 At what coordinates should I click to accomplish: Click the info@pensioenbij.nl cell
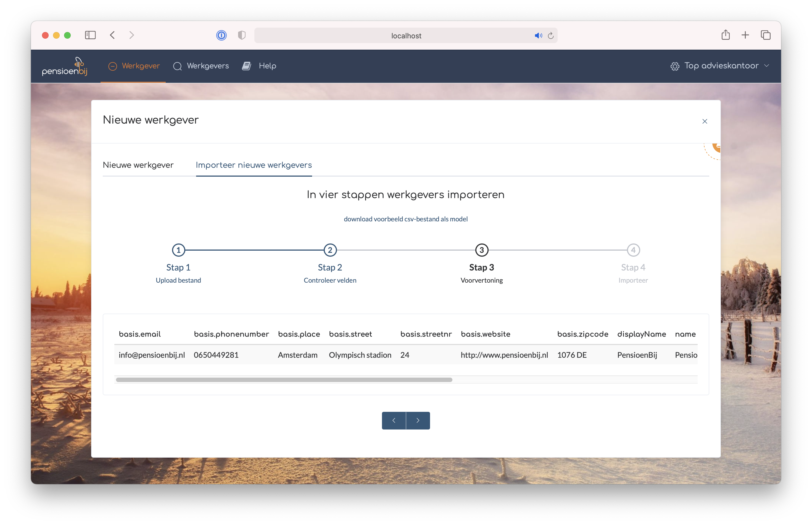click(x=152, y=355)
